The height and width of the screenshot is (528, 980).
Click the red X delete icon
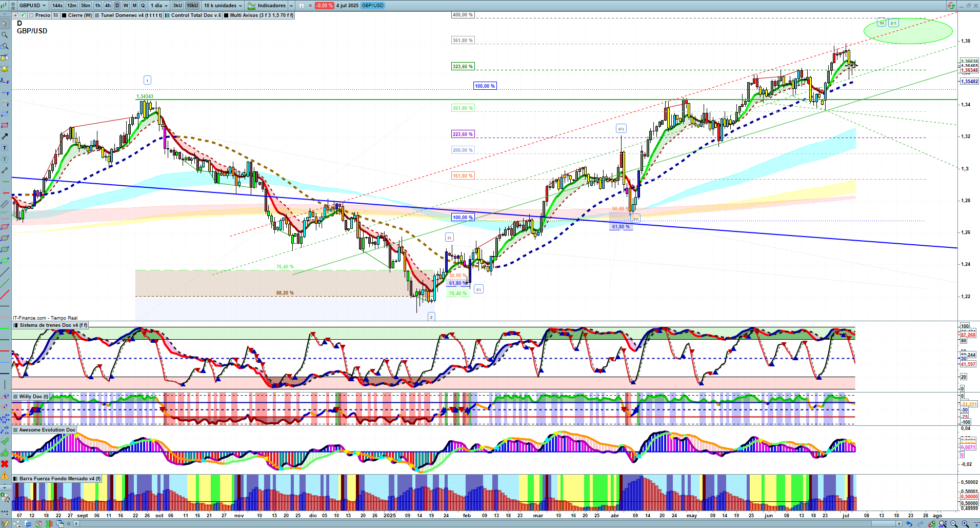pos(5,464)
